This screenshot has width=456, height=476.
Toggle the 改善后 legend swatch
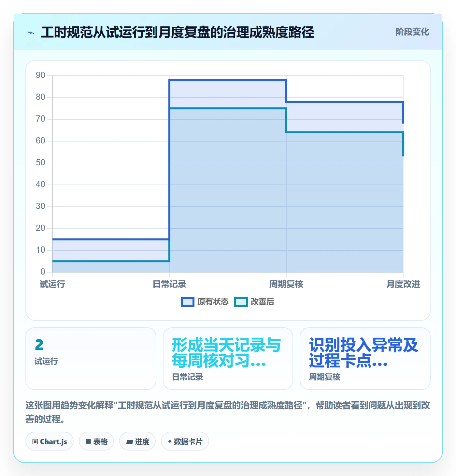point(241,302)
